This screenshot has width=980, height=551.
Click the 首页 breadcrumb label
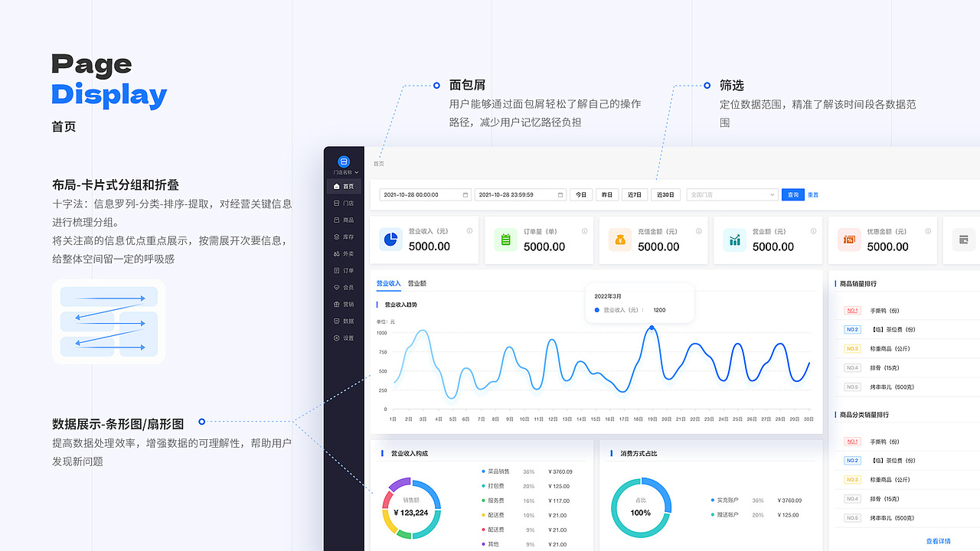[x=378, y=163]
